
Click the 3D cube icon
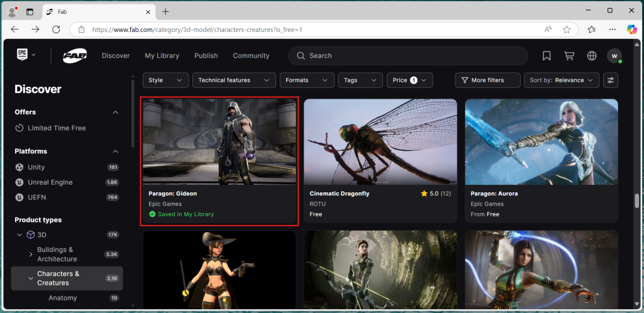30,234
